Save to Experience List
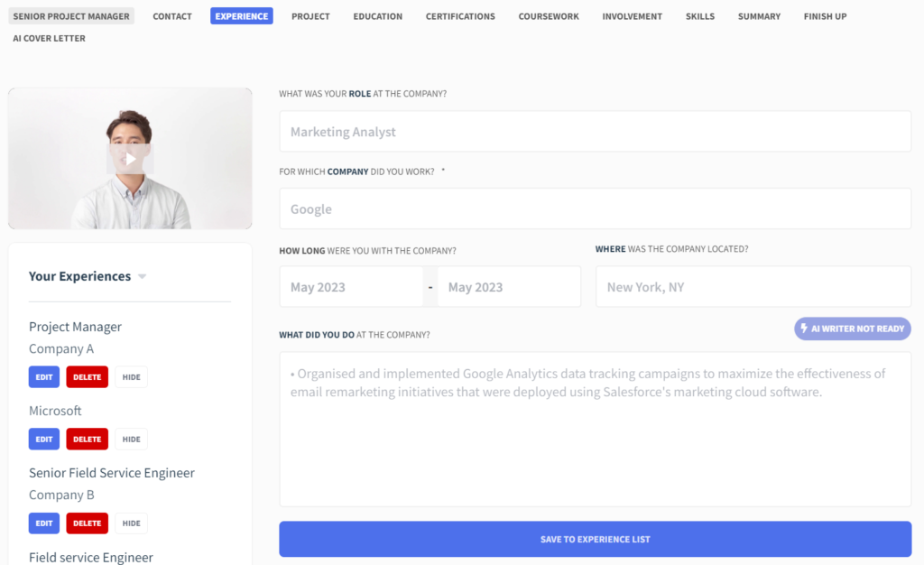The image size is (924, 565). tap(596, 539)
